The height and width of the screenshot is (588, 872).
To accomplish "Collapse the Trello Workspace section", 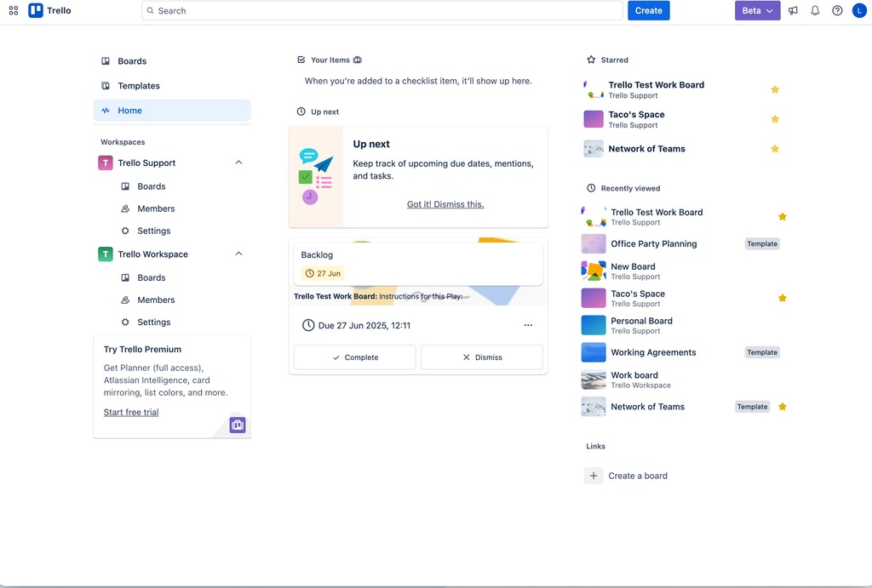I will point(238,254).
